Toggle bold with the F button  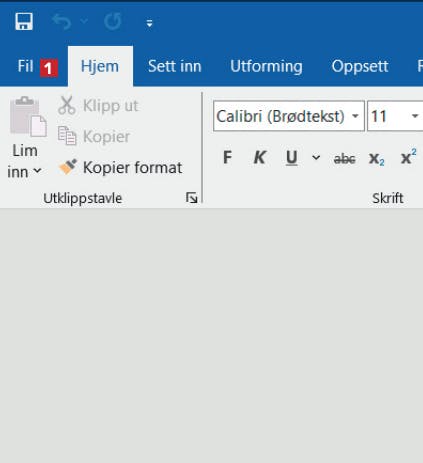[227, 158]
